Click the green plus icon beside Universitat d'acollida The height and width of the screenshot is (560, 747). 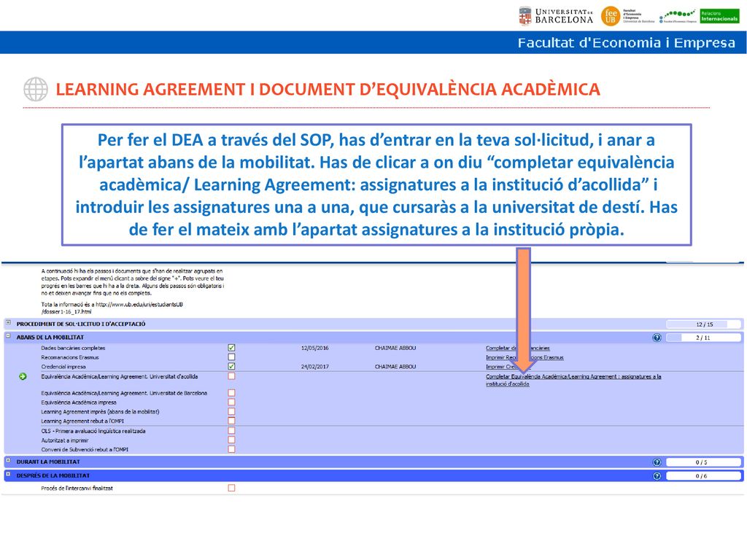coord(23,377)
